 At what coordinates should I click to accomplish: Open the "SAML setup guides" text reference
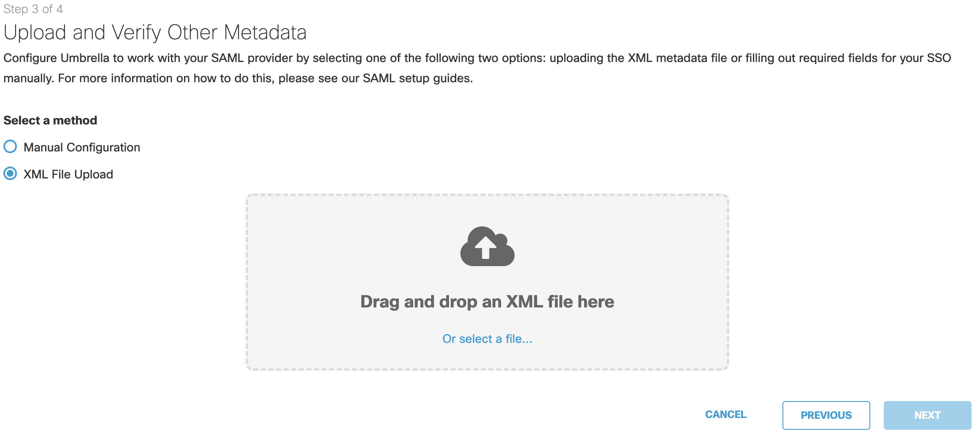417,78
